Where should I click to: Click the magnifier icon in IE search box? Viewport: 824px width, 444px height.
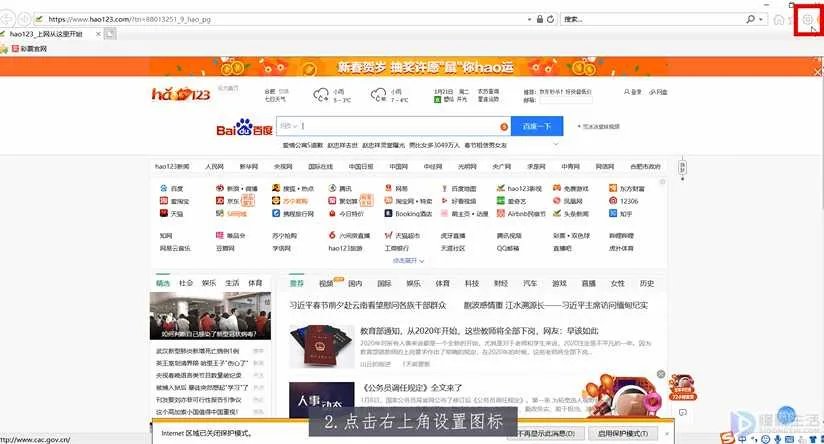750,19
